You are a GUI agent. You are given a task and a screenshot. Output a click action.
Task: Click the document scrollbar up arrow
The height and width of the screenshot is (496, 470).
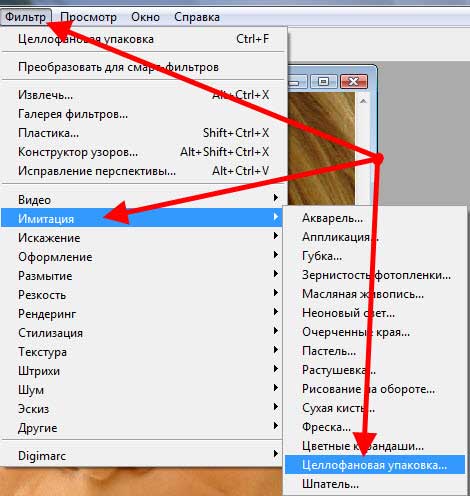(x=363, y=100)
